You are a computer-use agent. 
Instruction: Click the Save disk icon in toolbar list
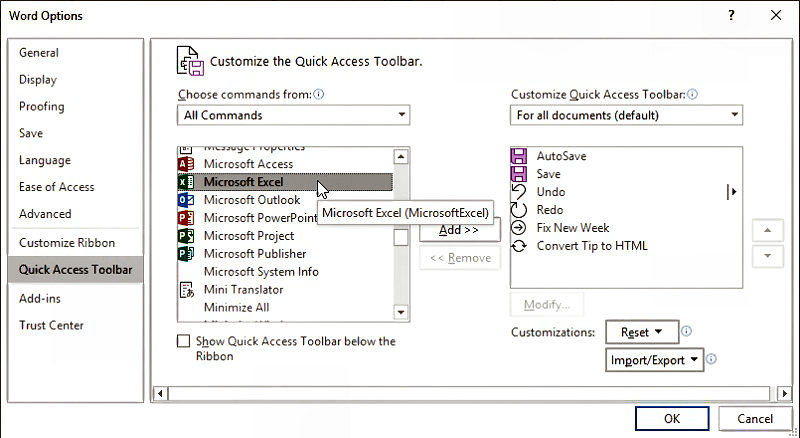[x=519, y=174]
